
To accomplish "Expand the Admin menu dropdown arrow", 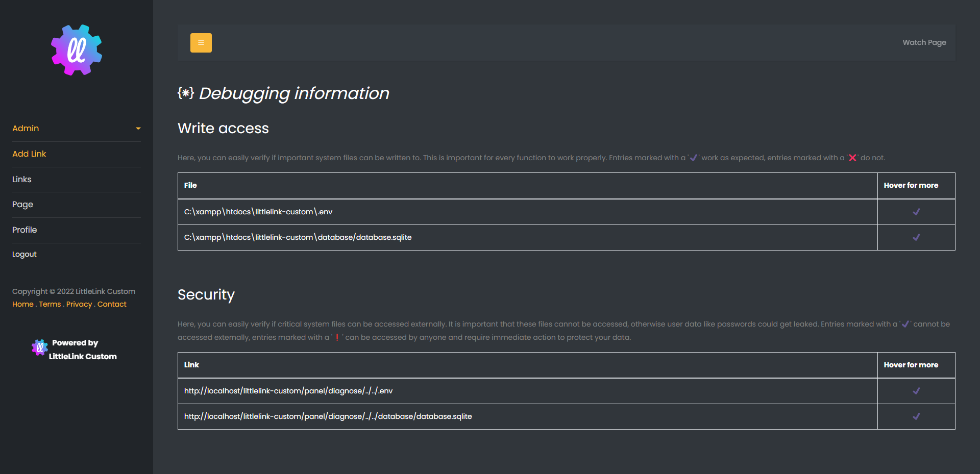I will (x=138, y=129).
